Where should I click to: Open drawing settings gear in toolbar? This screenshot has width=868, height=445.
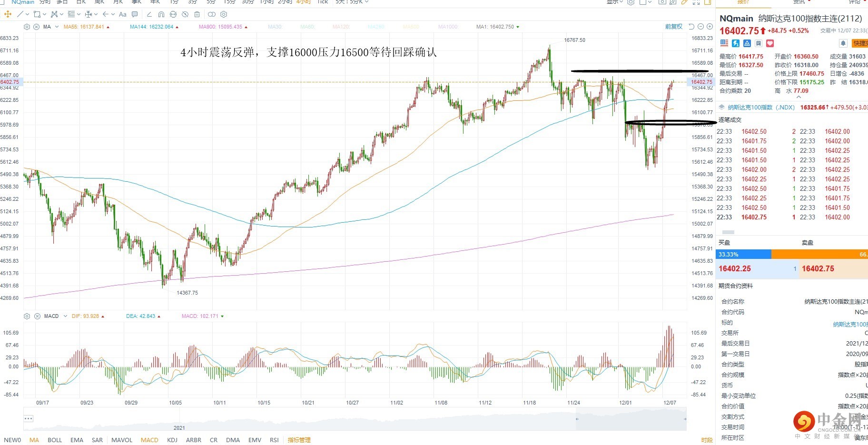pyautogui.click(x=224, y=14)
